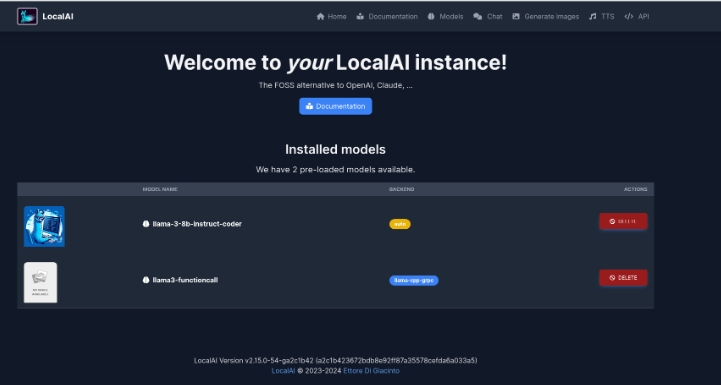Open the Chat page
Image resolution: width=721 pixels, height=385 pixels.
(488, 17)
